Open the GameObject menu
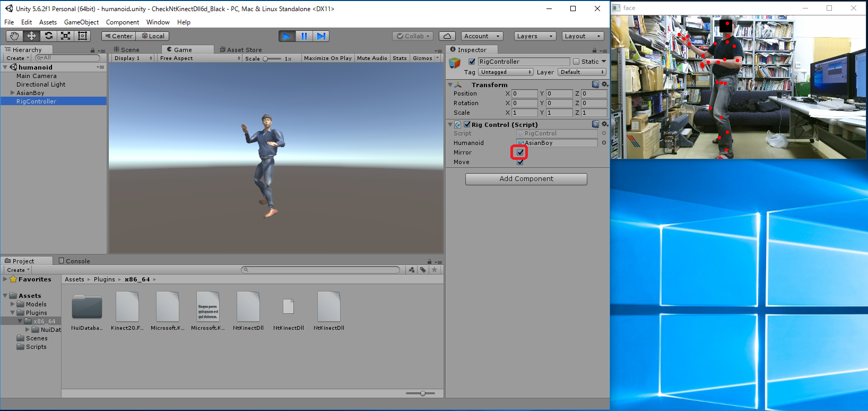Screen dimensions: 868x411 click(x=81, y=22)
